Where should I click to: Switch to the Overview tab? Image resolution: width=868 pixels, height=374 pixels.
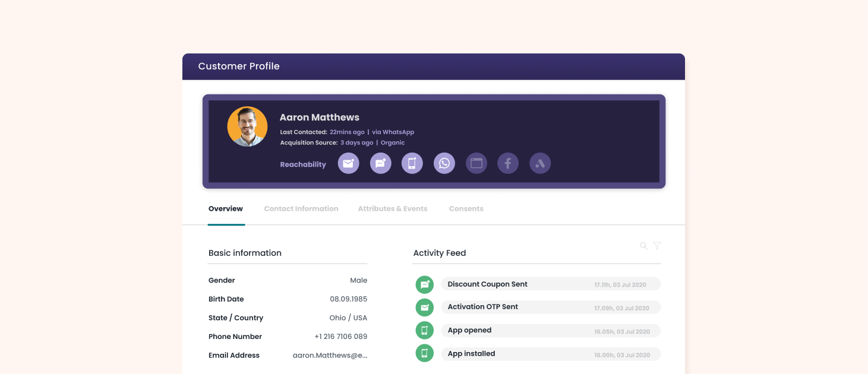coord(226,209)
